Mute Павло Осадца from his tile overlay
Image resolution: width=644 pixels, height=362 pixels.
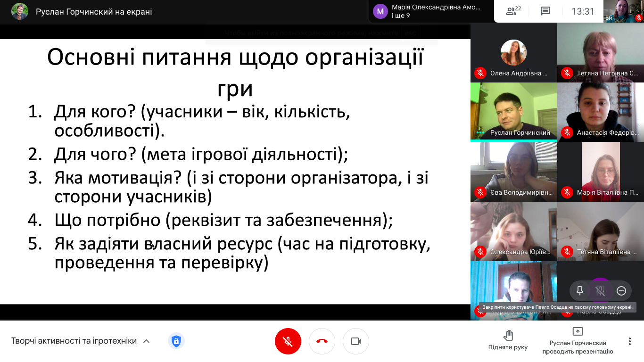(599, 291)
